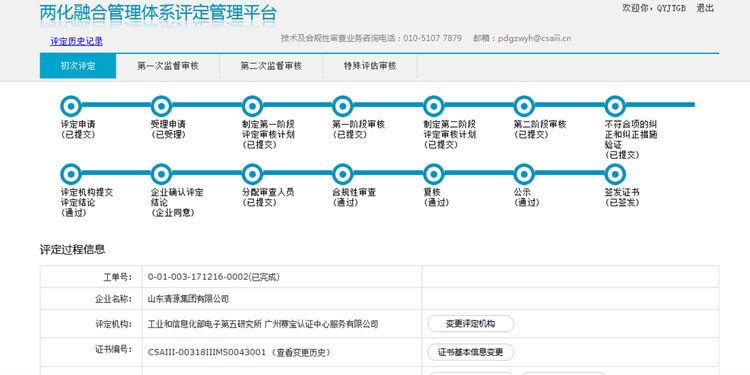Click the 合规性审查 step circle icon
Viewport: 750px width, 375px height.
point(342,174)
